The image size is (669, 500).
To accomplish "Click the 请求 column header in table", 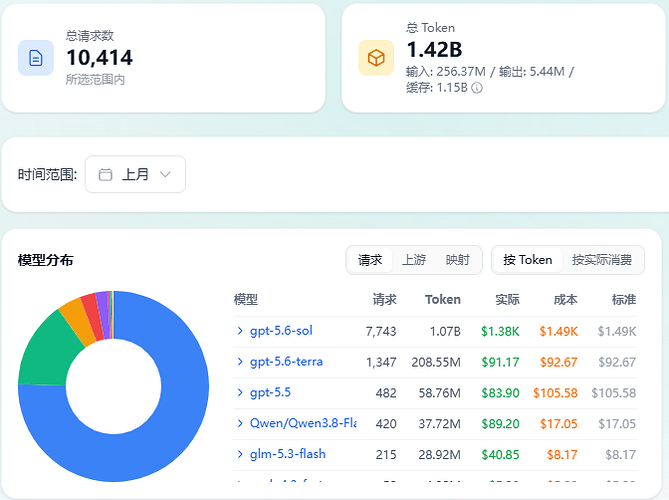I will pos(384,299).
